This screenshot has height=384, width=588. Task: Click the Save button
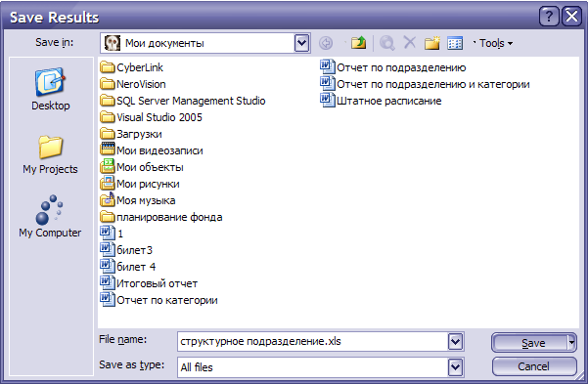pos(530,343)
